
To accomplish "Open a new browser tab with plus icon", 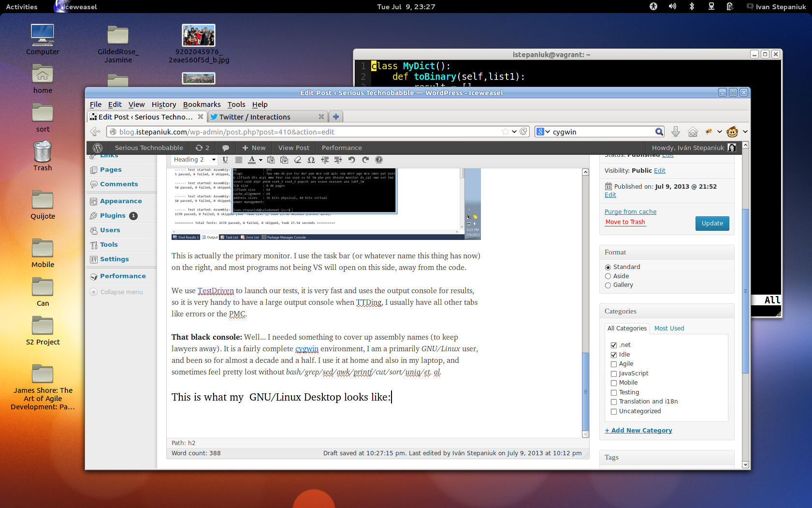I will click(336, 117).
